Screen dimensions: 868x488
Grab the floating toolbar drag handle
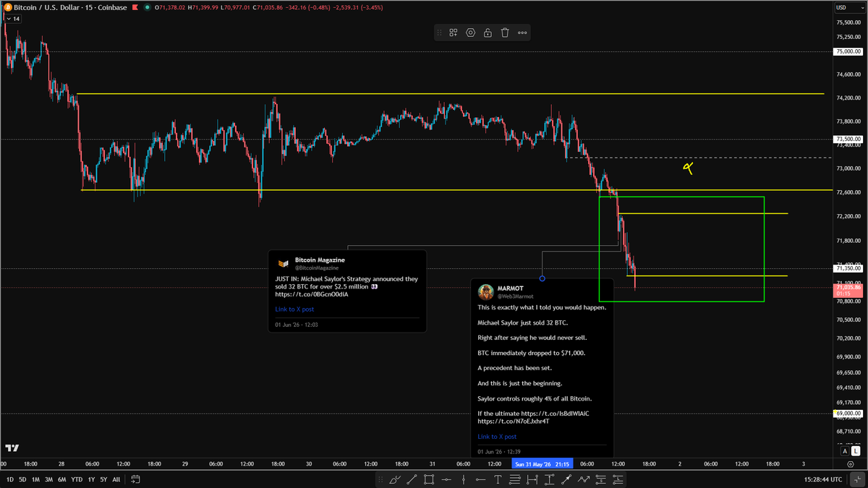[439, 33]
